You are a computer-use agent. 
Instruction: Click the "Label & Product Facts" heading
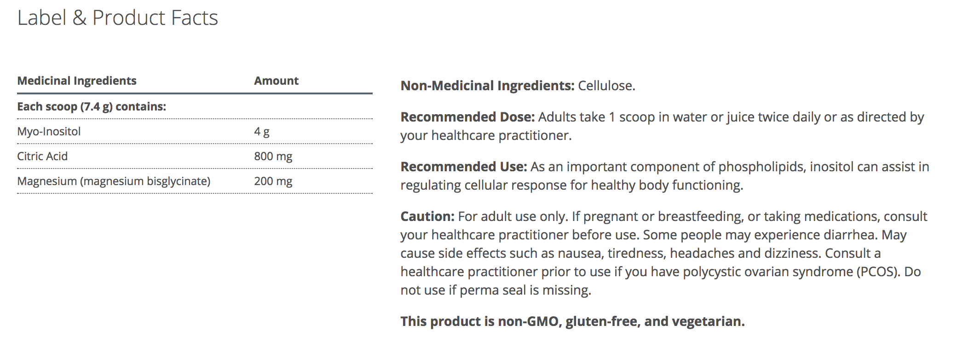pyautogui.click(x=117, y=18)
